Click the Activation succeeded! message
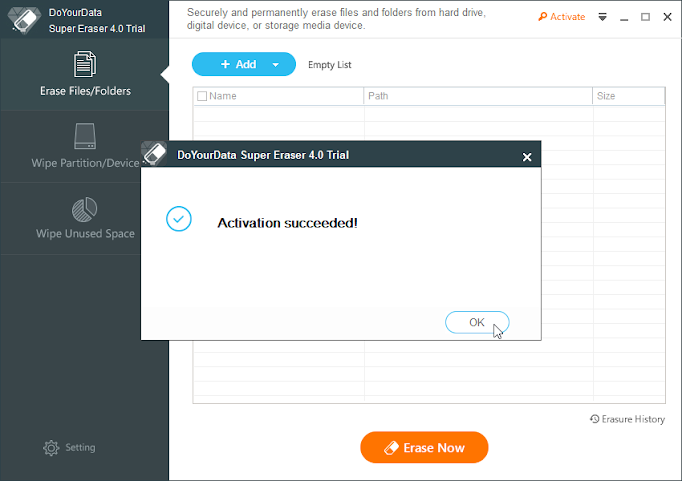The height and width of the screenshot is (481, 682). coord(288,223)
